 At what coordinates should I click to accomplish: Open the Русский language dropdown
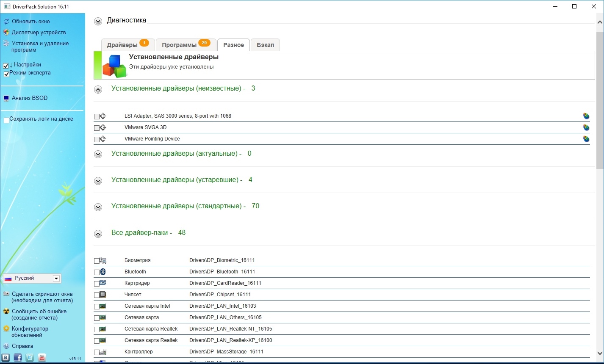tap(32, 278)
